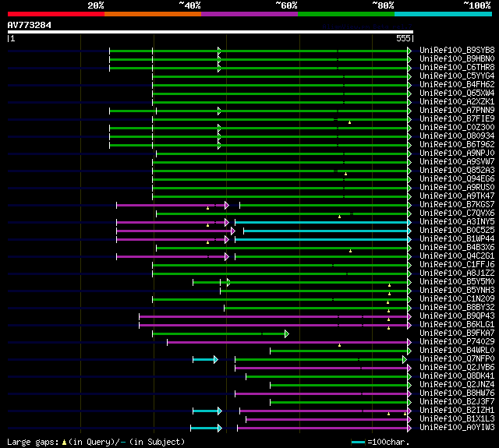
Task: Click UniRef100_Q94EG6 label
Action: tap(457, 179)
